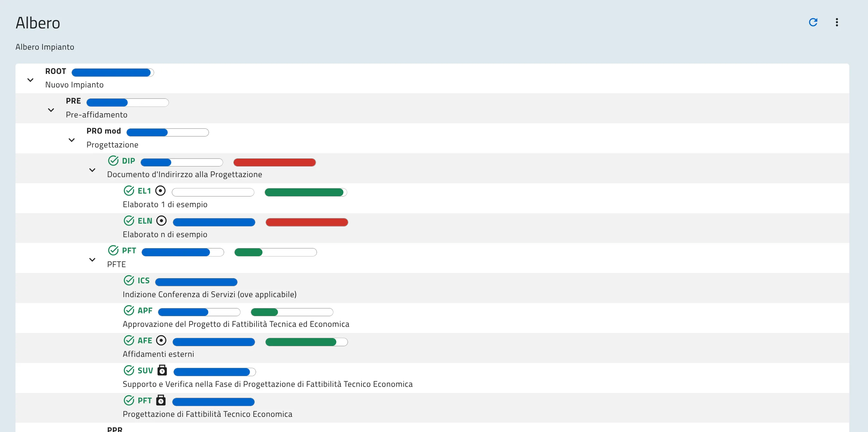The image size is (868, 432).
Task: Click the red bar on the ELN row
Action: (x=307, y=223)
